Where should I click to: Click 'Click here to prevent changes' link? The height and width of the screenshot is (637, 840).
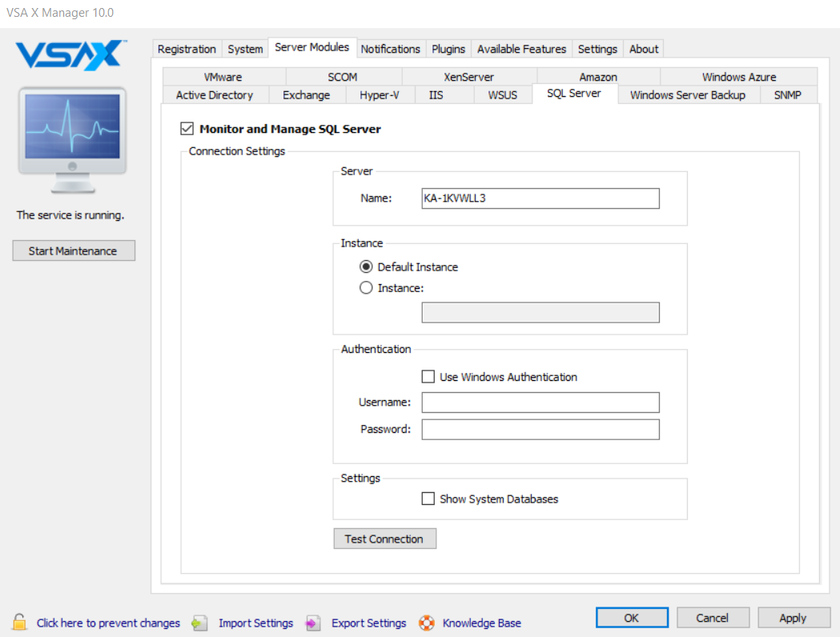[x=108, y=623]
